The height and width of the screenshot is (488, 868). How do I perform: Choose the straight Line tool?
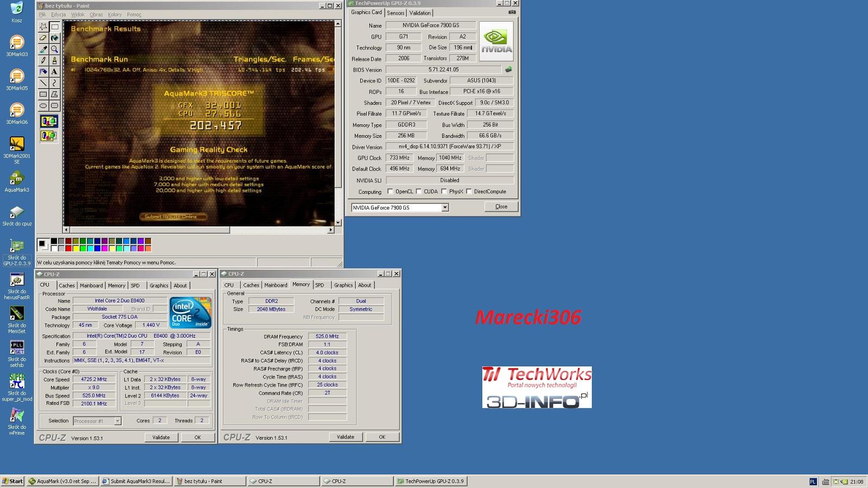43,83
